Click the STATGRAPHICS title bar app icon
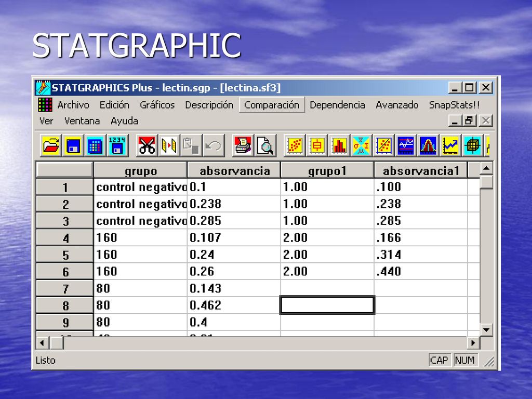Viewport: 532px width, 399px height. [x=43, y=88]
